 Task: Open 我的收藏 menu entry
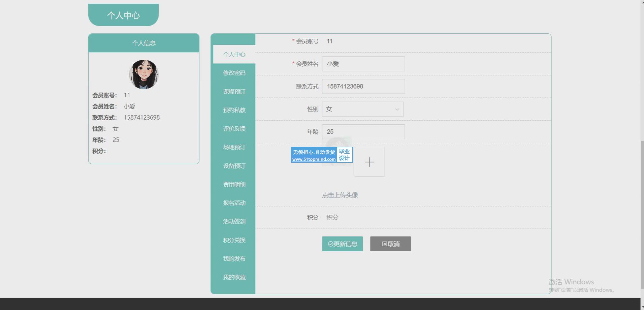pos(234,277)
